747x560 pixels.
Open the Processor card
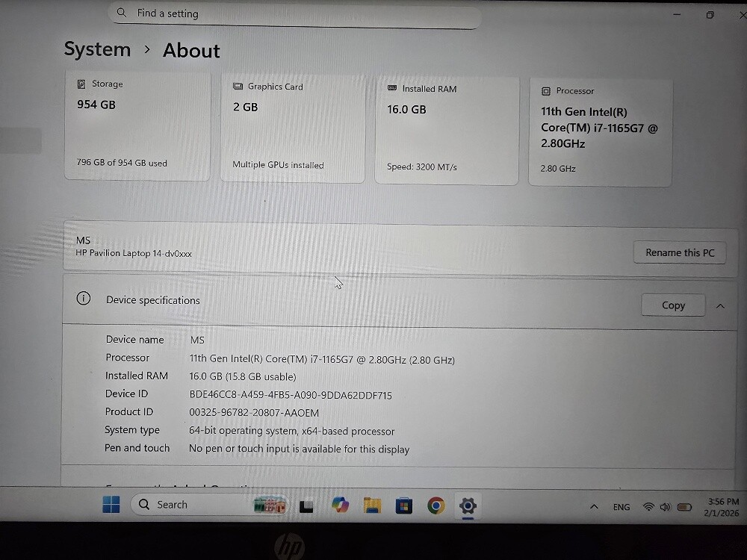click(601, 132)
